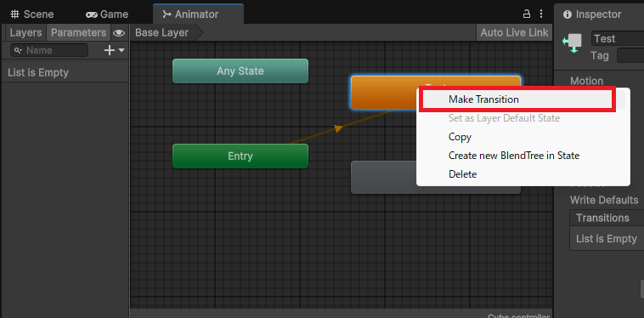Select Copy from the context menu
This screenshot has height=318, width=644.
(x=460, y=137)
